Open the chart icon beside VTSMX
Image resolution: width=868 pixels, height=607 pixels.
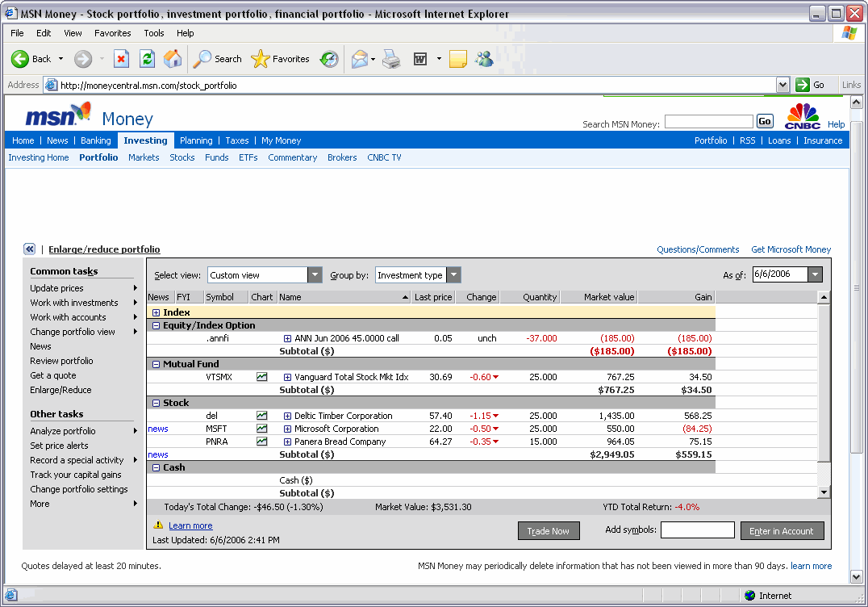(x=261, y=377)
